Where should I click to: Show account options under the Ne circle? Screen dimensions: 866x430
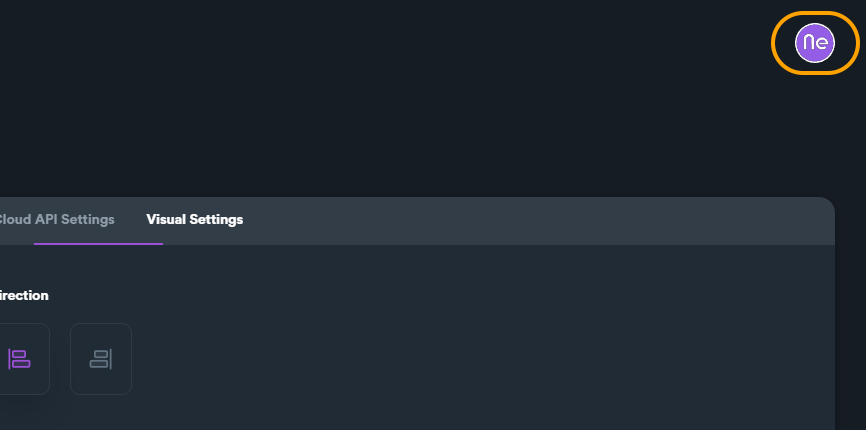pos(815,42)
